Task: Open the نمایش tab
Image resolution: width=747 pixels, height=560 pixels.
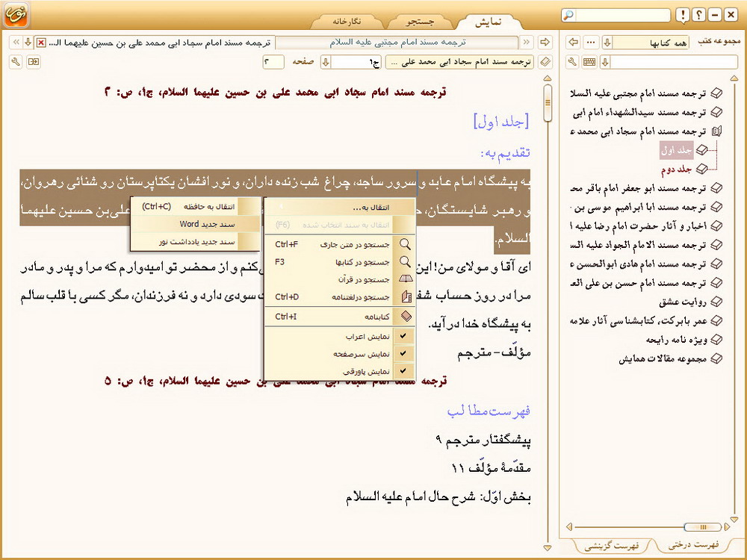Action: 489,22
